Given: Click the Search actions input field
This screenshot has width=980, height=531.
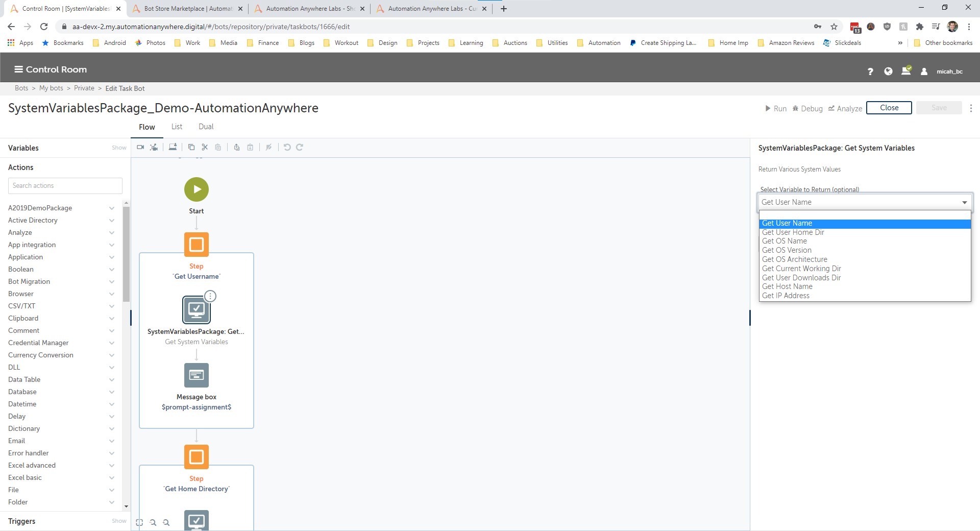Looking at the screenshot, I should (65, 186).
